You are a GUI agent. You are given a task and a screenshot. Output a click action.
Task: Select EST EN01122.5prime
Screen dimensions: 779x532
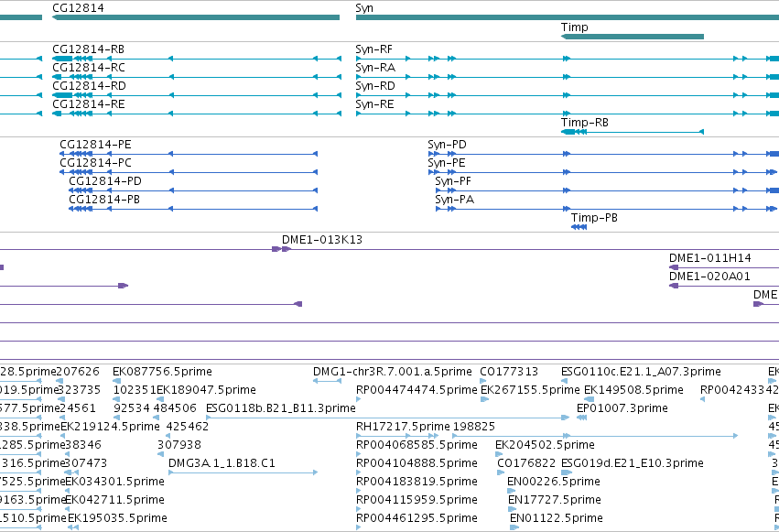point(557,518)
